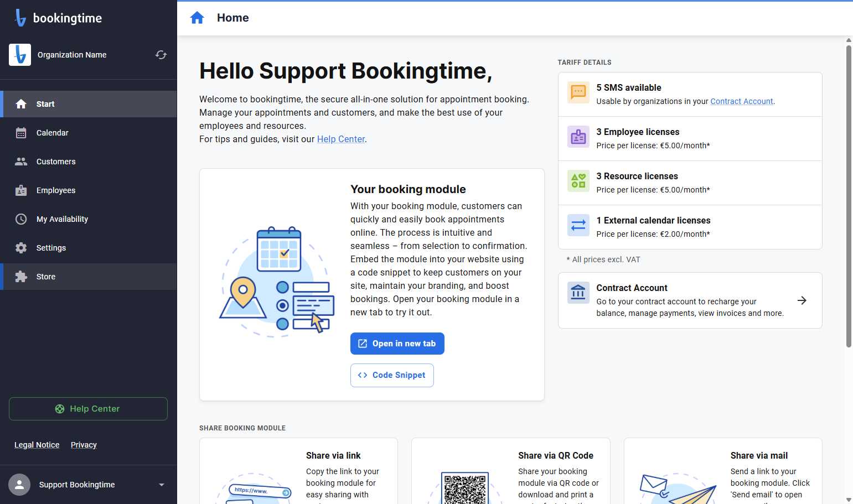The image size is (853, 504).
Task: Click the Share via mail heading
Action: point(759,455)
